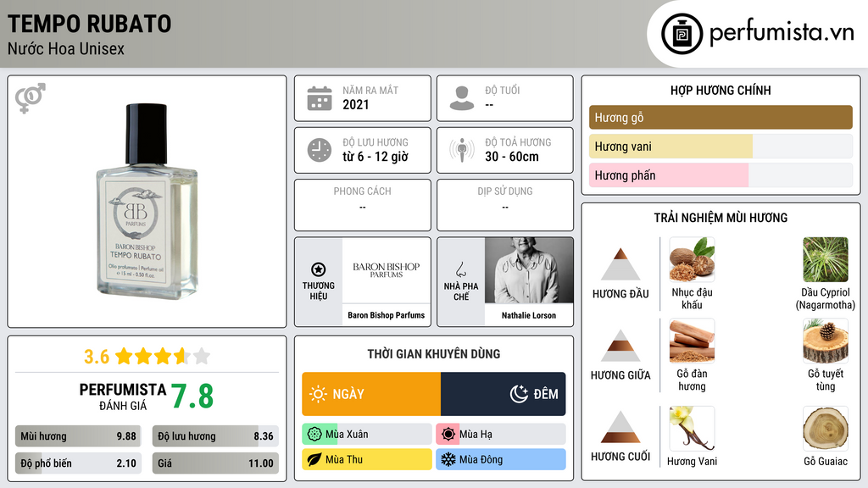The image size is (868, 488).
Task: Click the Mùi hương 9.88 score bar
Action: point(78,436)
